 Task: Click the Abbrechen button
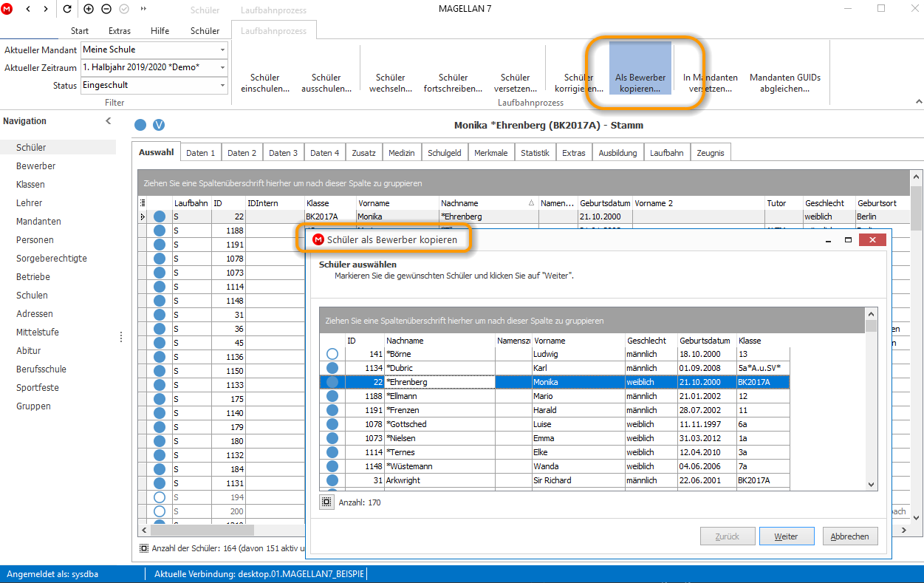(x=849, y=536)
